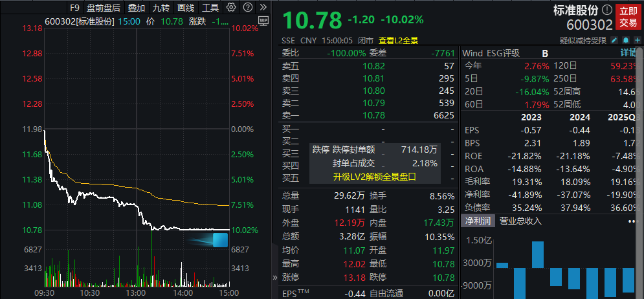The width and height of the screenshot is (644, 299).
Task: Click the red 立即交易 button
Action: pos(628,17)
